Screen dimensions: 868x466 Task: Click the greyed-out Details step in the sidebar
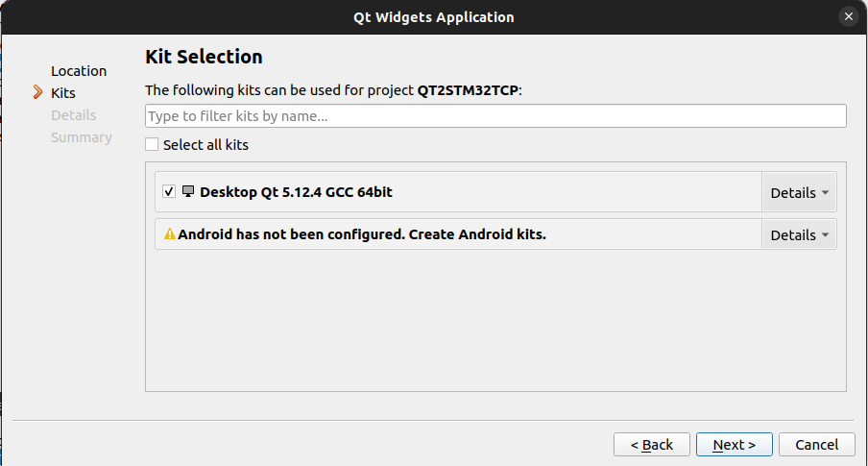pyautogui.click(x=74, y=115)
